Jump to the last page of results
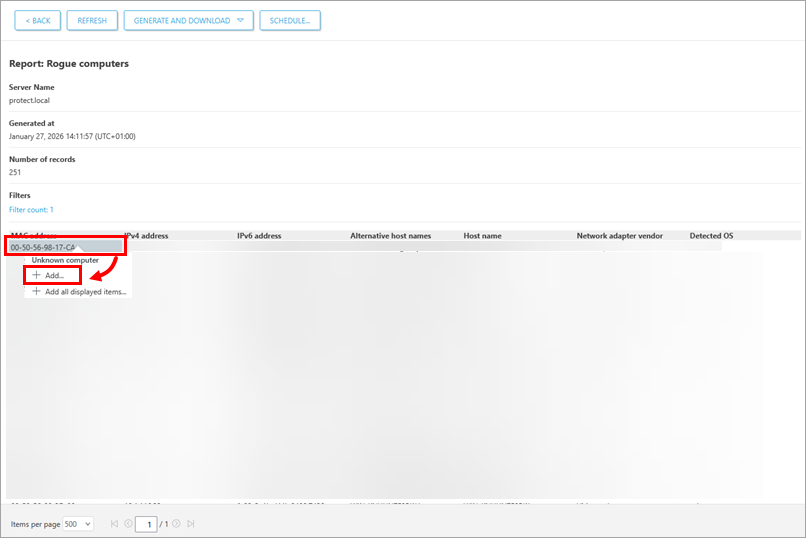 191,524
